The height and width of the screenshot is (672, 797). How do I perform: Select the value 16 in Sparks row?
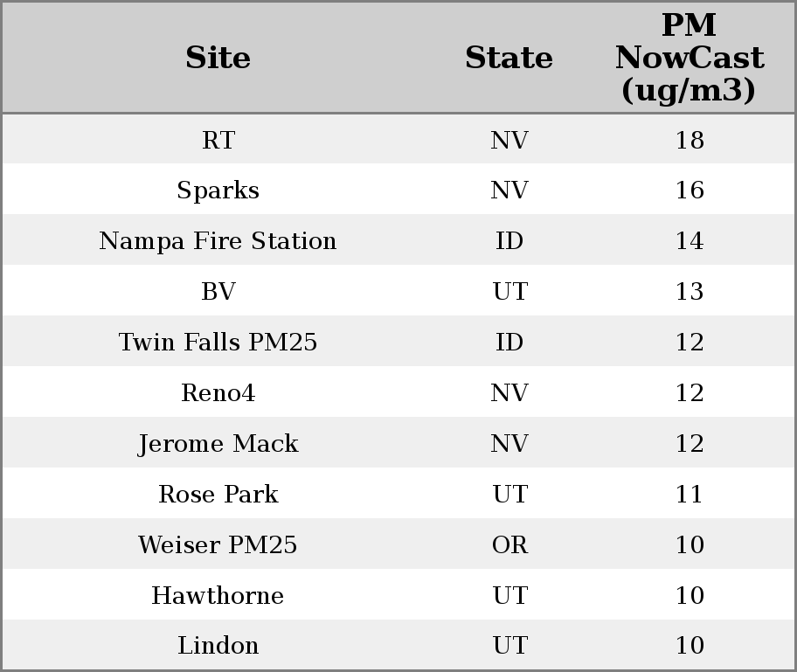pos(689,191)
